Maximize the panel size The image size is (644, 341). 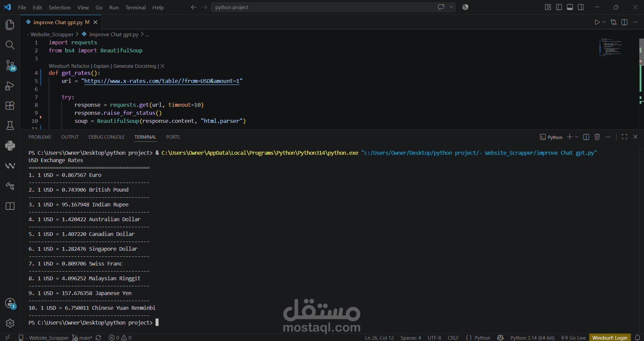[625, 137]
